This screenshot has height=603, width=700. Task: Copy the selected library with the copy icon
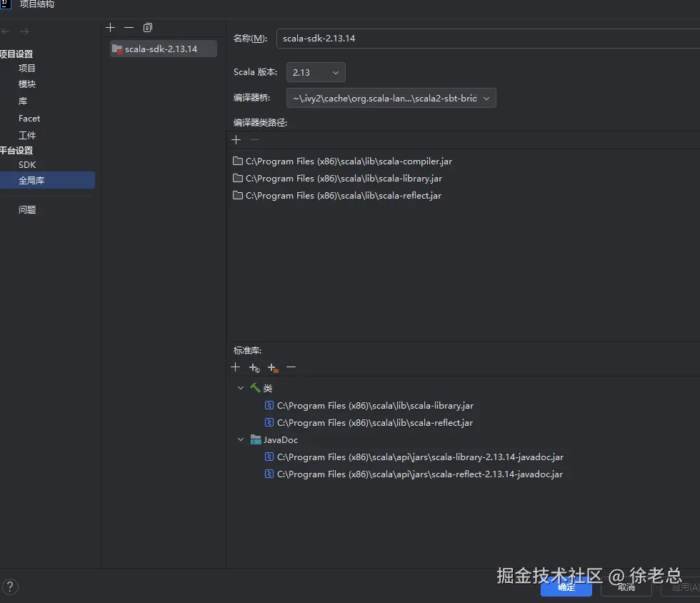[x=148, y=28]
